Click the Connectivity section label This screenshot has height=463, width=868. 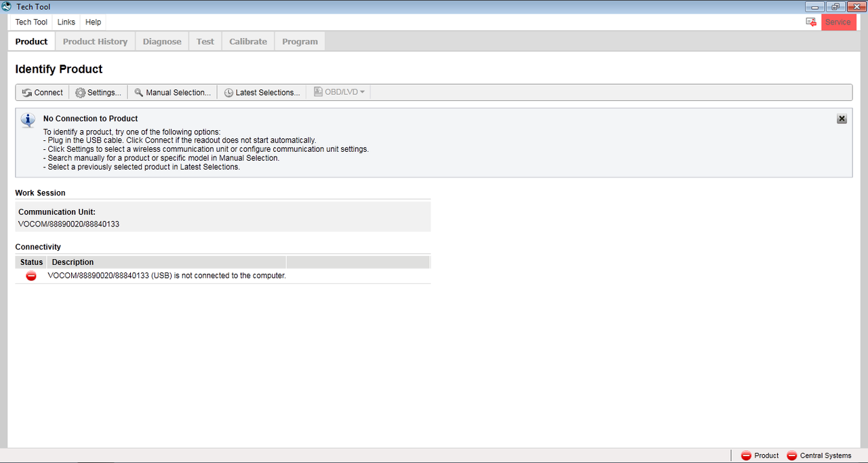tap(38, 247)
